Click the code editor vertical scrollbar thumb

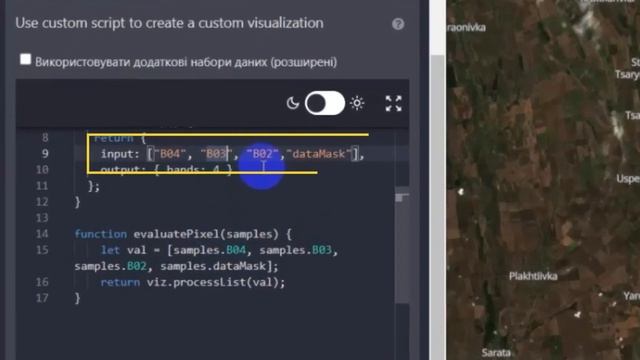point(402,245)
